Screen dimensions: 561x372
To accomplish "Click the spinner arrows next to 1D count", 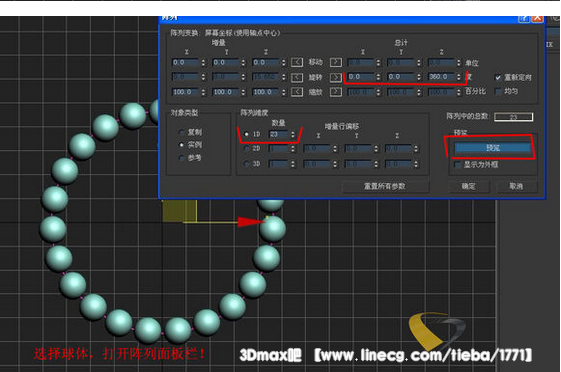I will tap(293, 134).
